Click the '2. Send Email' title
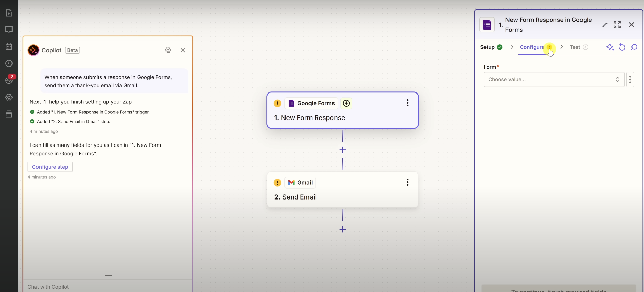 [295, 197]
